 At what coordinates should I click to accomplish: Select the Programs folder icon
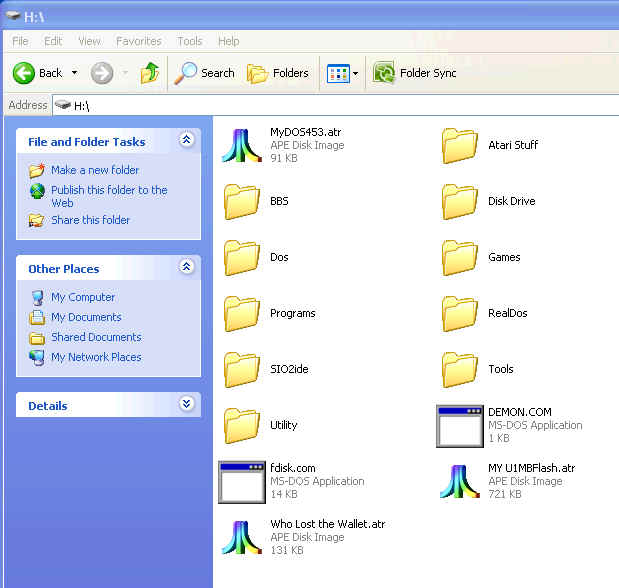point(241,314)
